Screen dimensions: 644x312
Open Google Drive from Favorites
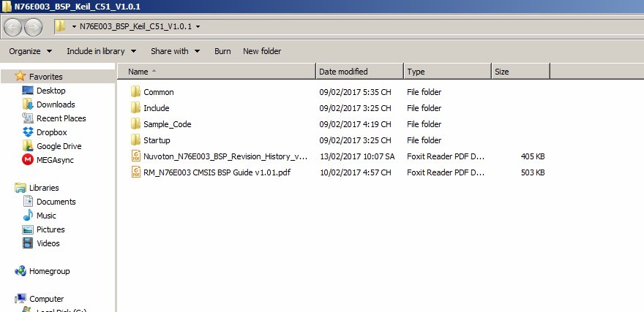28,146
